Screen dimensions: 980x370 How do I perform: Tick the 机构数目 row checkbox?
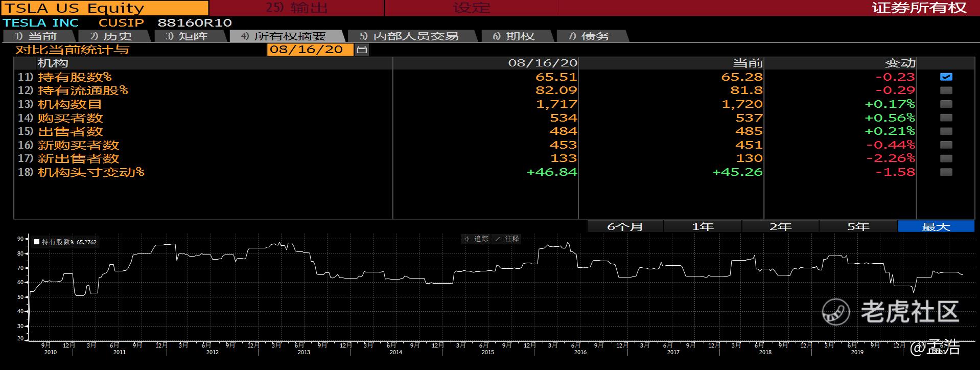(946, 104)
